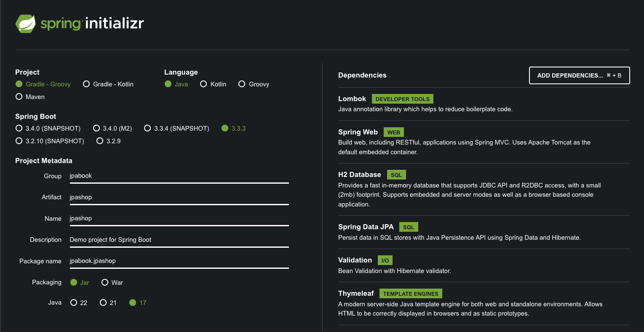Select Java version 21
This screenshot has height=332, width=644.
(x=108, y=303)
